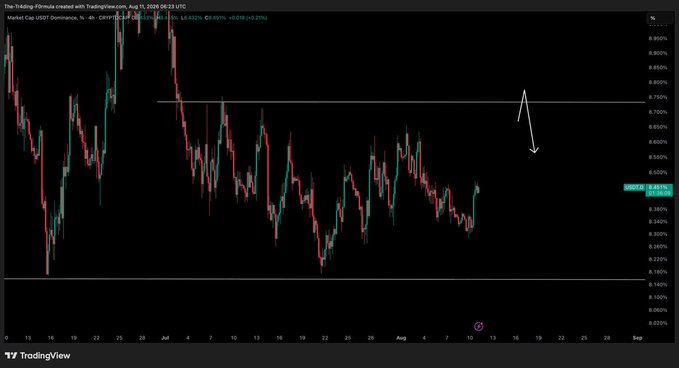Select the USDT.D symbol label on price axis
This screenshot has height=368, width=679.
(x=634, y=187)
